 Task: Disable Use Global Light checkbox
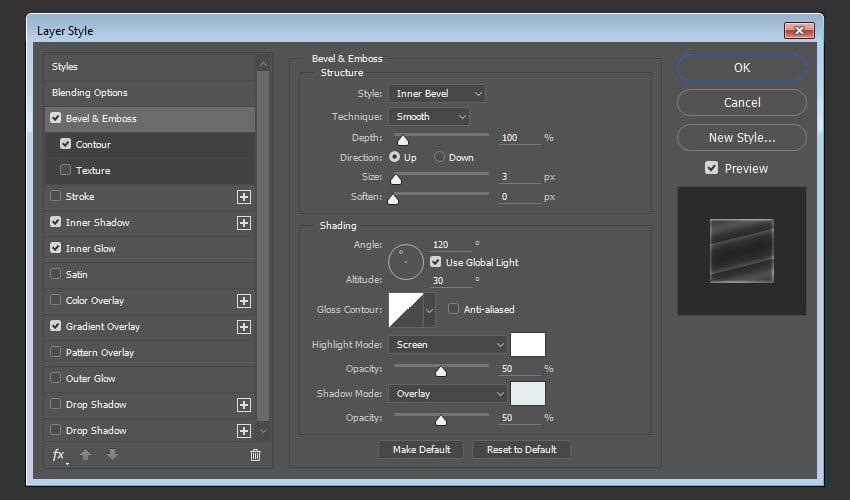click(436, 262)
